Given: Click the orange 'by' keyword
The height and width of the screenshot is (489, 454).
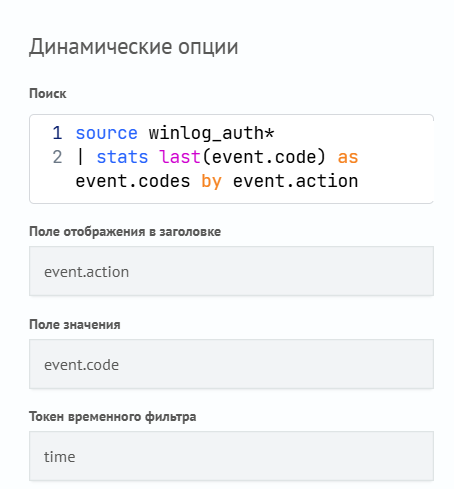Looking at the screenshot, I should tap(212, 182).
